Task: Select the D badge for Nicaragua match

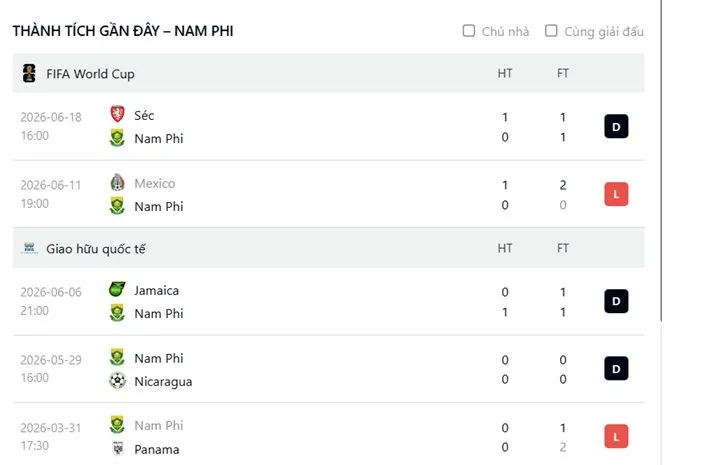Action: tap(616, 369)
